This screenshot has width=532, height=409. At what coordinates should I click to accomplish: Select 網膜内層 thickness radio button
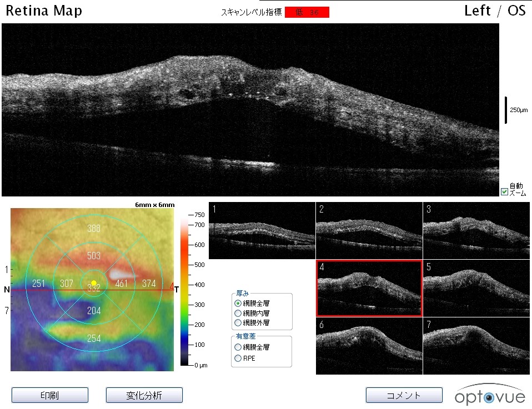point(238,313)
